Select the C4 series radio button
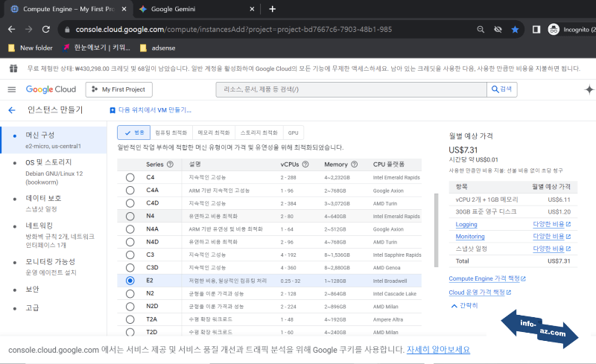The height and width of the screenshot is (364, 596). pyautogui.click(x=130, y=177)
